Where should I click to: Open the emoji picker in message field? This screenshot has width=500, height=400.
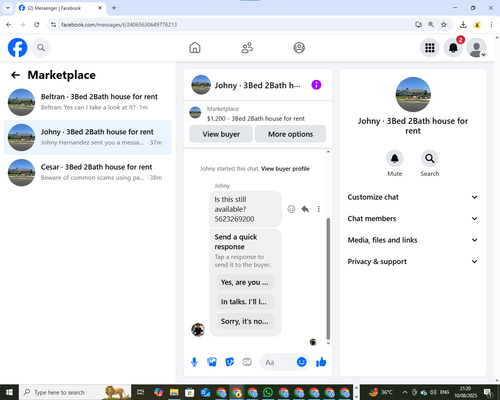(x=301, y=362)
